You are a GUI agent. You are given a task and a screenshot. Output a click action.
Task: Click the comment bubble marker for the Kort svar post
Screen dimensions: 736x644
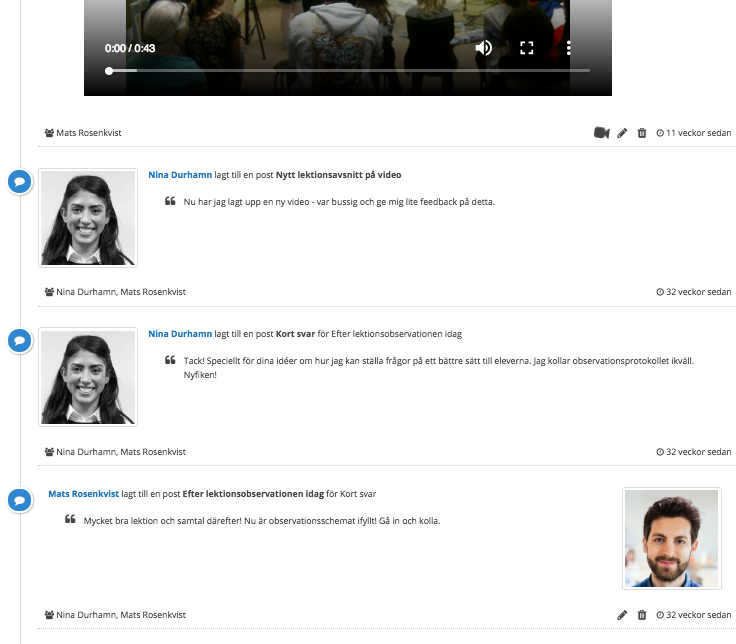click(x=20, y=341)
